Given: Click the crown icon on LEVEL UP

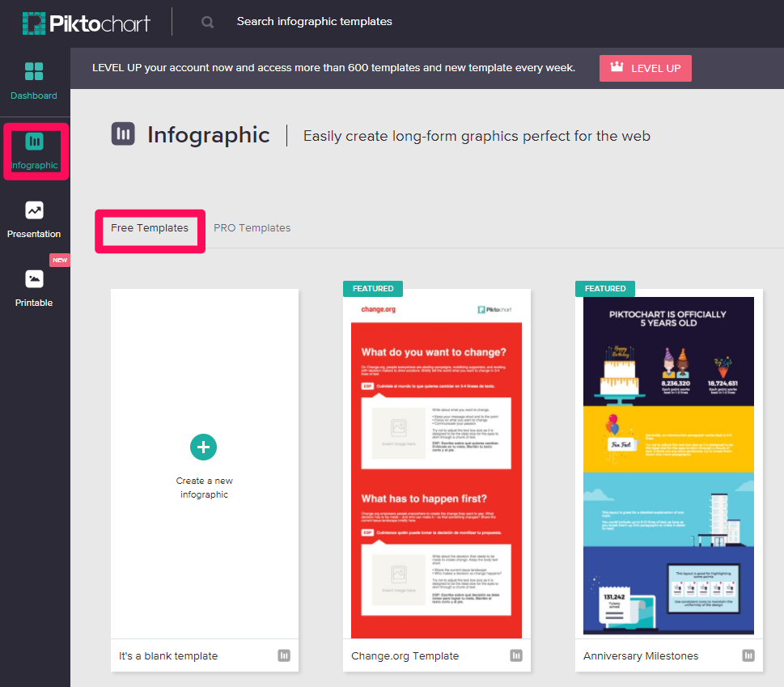Looking at the screenshot, I should (617, 67).
